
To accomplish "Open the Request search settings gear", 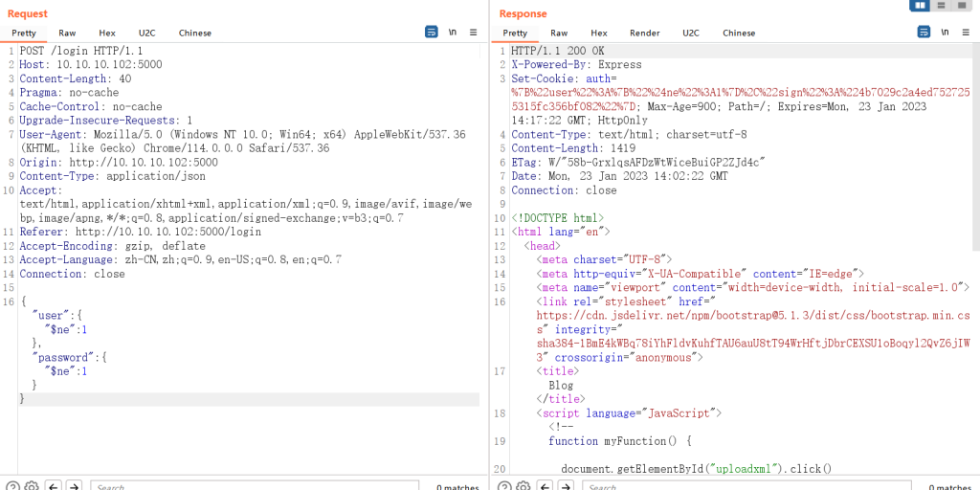I will (31, 486).
